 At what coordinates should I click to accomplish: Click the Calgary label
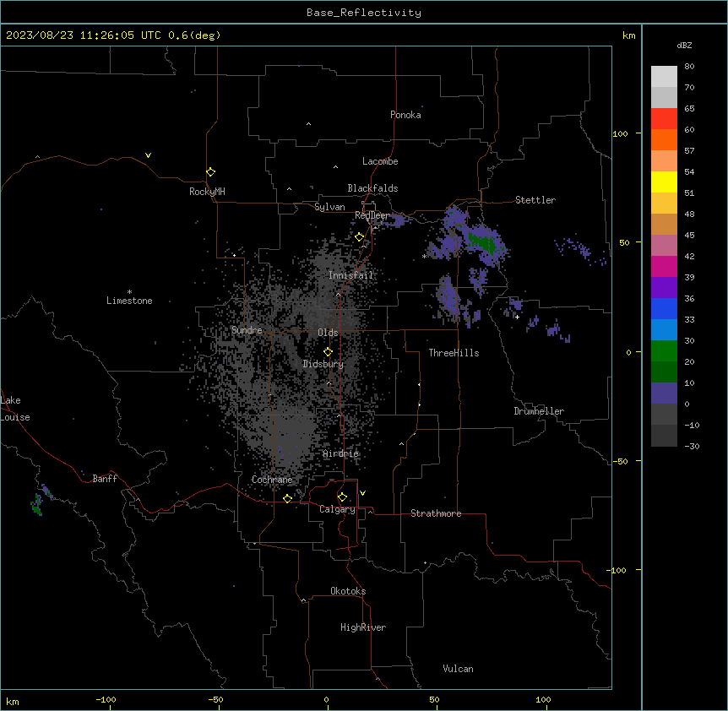coord(338,509)
